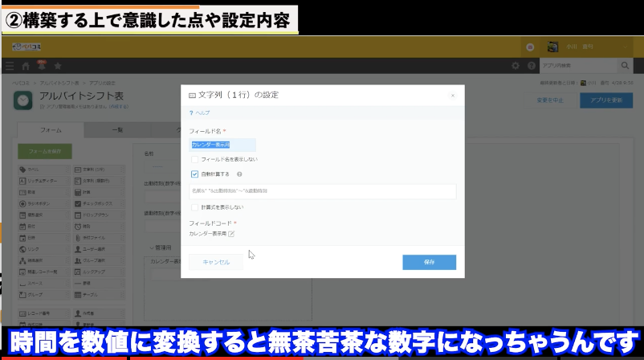Viewport: 644px width, 360px height.
Task: Click the search magnifier icon
Action: (625, 66)
